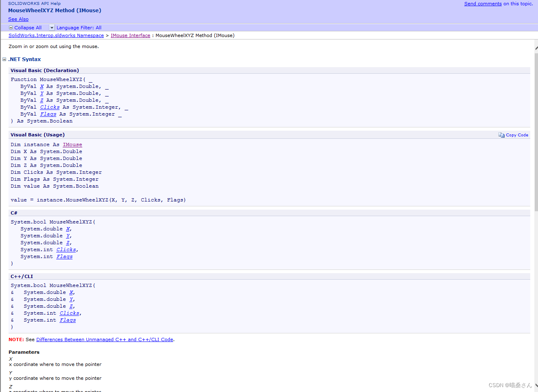Image resolution: width=538 pixels, height=392 pixels.
Task: Click the 'value = instance.MouseWheelXYZ' code line
Action: point(98,200)
